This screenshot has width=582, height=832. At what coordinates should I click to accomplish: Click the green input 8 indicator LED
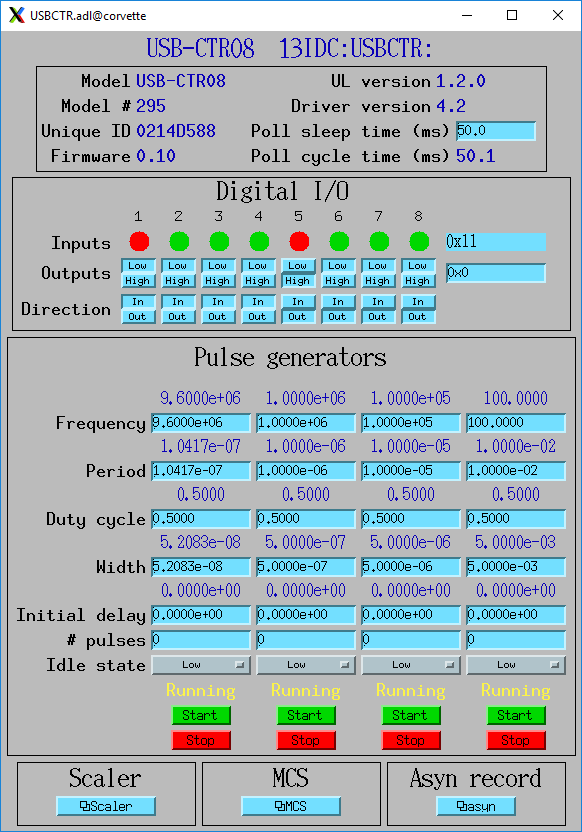coord(419,241)
